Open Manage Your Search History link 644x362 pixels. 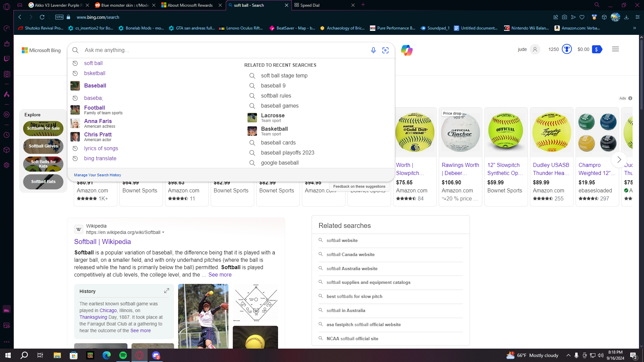coord(98,175)
